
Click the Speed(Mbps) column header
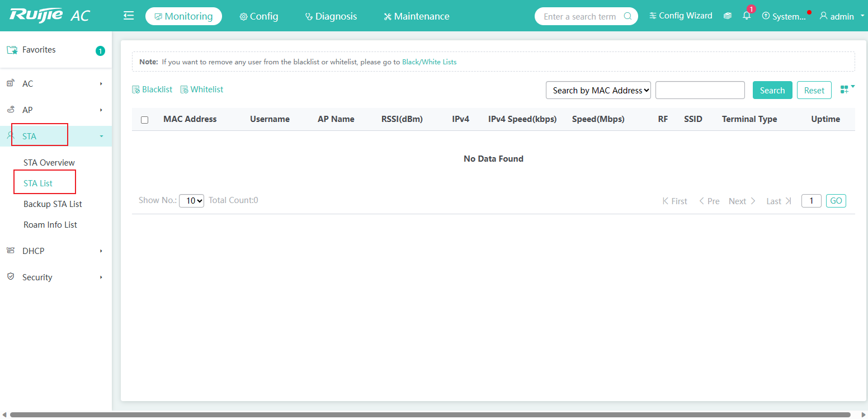coord(598,119)
